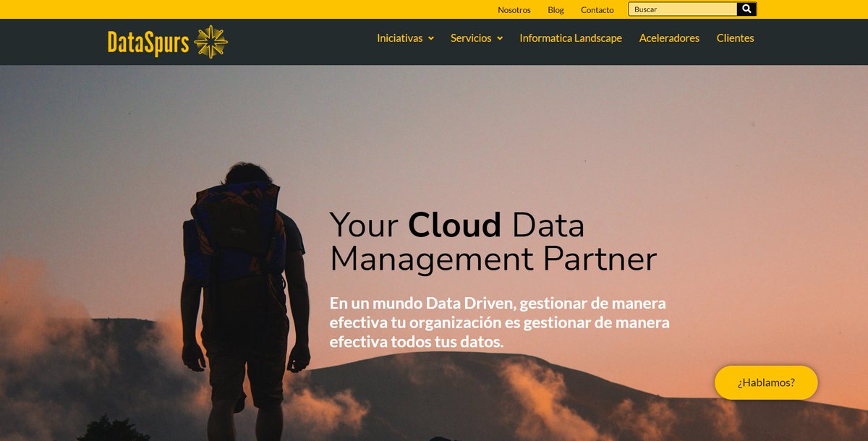
Task: Open the Servicios dropdown menu
Action: click(472, 38)
